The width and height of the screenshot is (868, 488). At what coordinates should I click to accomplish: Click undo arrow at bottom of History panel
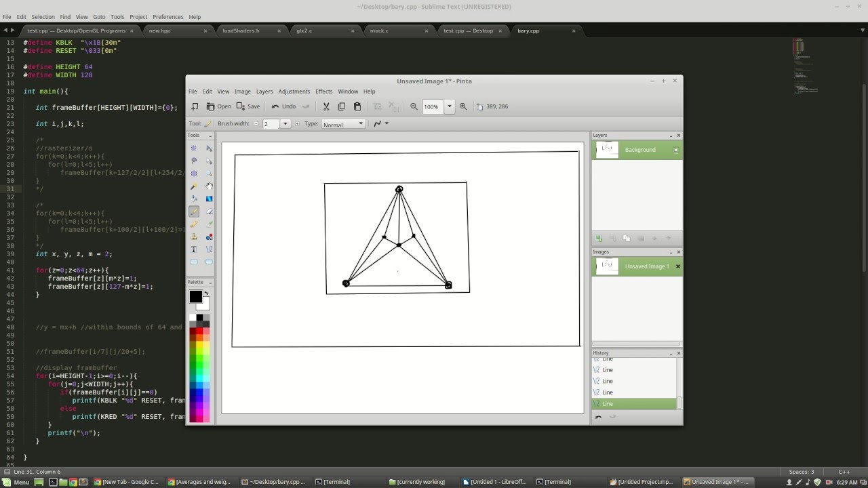(598, 418)
